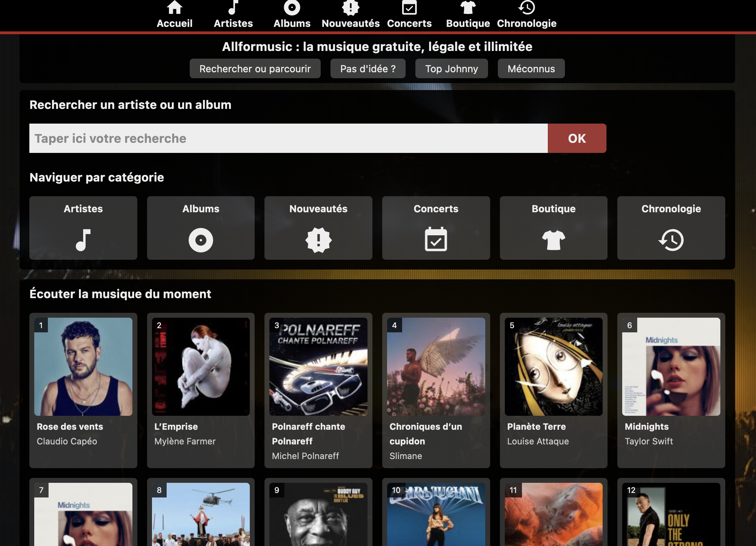The width and height of the screenshot is (756, 546).
Task: Open Planète Terre by Louise Attaque cover
Action: pos(553,367)
